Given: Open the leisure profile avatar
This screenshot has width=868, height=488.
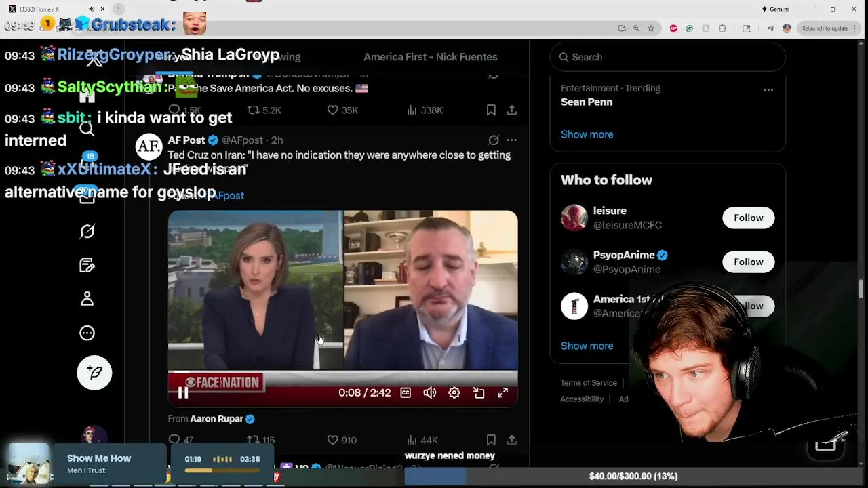Looking at the screenshot, I should 574,218.
